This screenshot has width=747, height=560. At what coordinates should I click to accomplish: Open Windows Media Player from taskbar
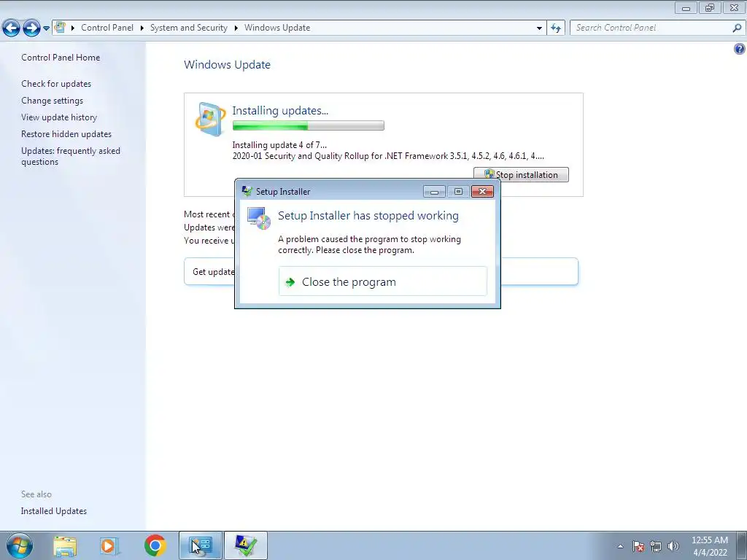click(109, 545)
